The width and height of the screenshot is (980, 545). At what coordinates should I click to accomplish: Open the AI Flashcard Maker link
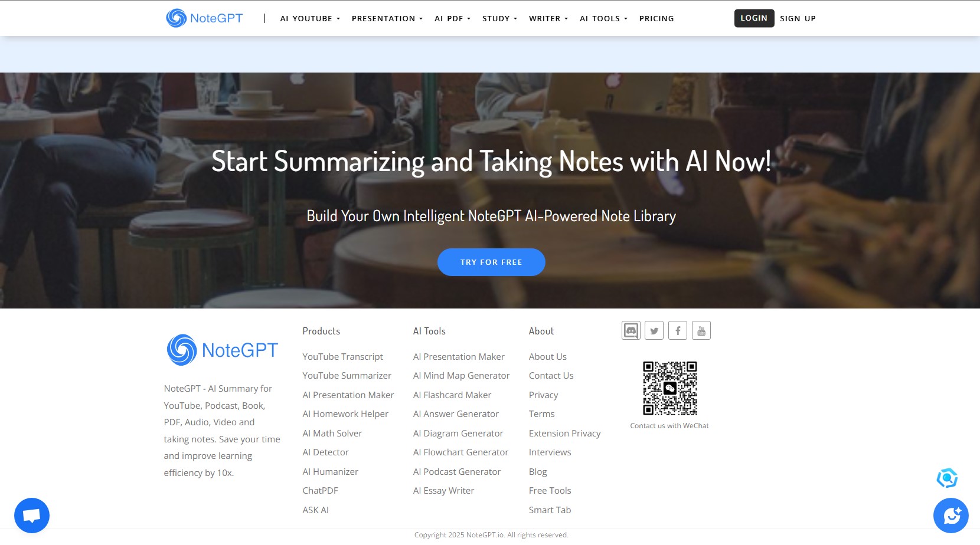tap(452, 395)
